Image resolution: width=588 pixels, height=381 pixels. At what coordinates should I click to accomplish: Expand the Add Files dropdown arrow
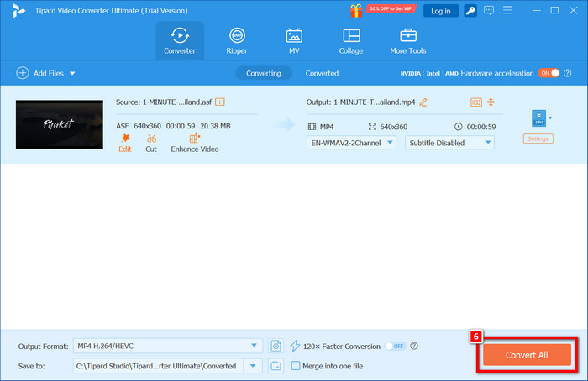point(72,73)
